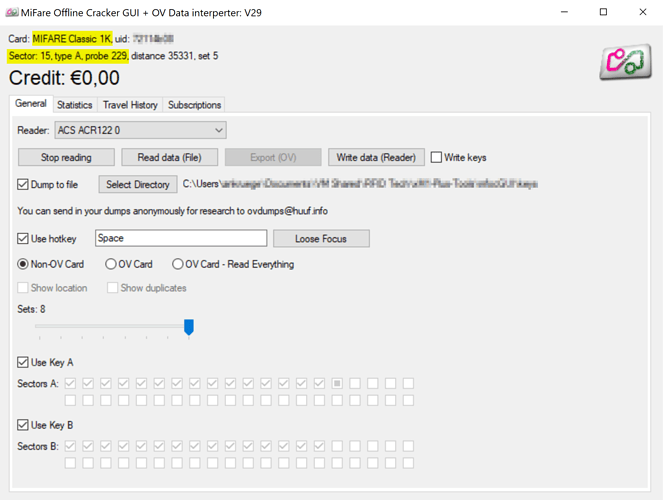Open the Travel History tab
Image resolution: width=663 pixels, height=500 pixels.
(130, 105)
